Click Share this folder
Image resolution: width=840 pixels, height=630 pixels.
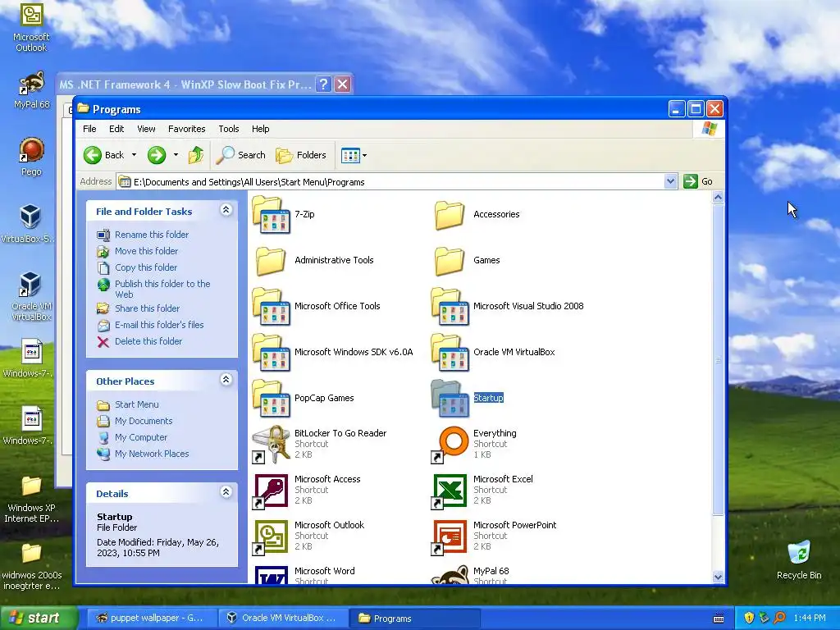pyautogui.click(x=148, y=308)
